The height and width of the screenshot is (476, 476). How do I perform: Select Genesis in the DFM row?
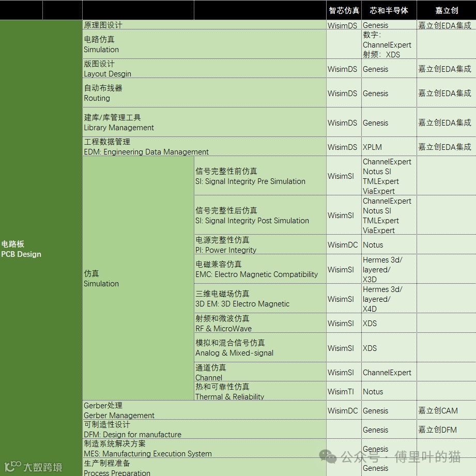click(x=389, y=429)
